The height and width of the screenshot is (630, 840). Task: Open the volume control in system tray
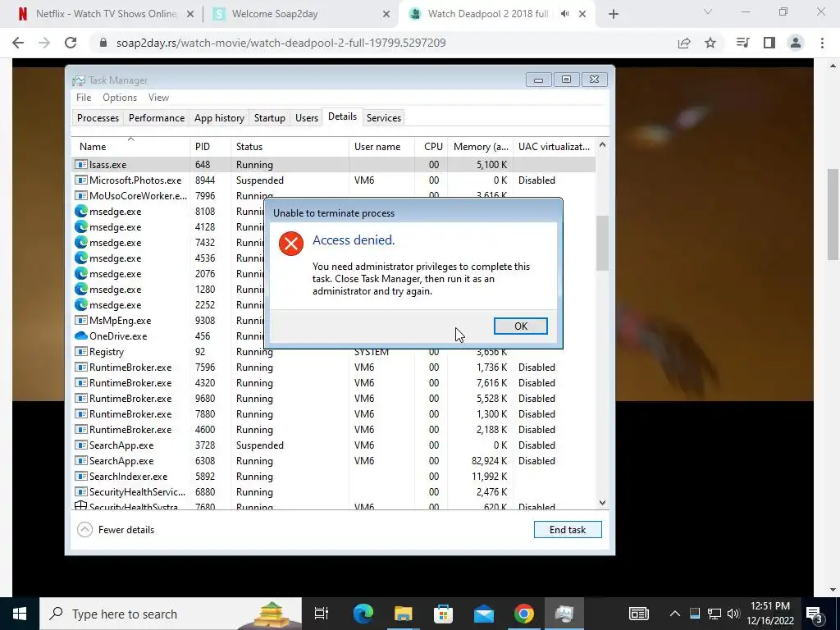coord(733,614)
